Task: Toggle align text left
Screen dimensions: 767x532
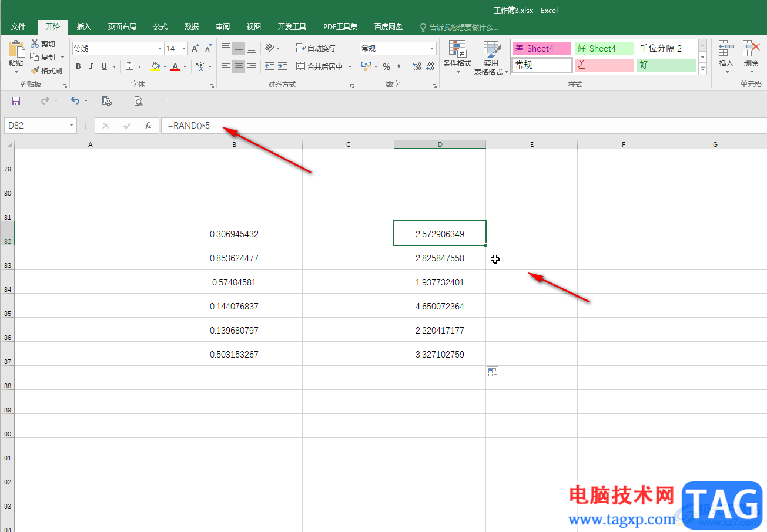Action: pos(226,66)
